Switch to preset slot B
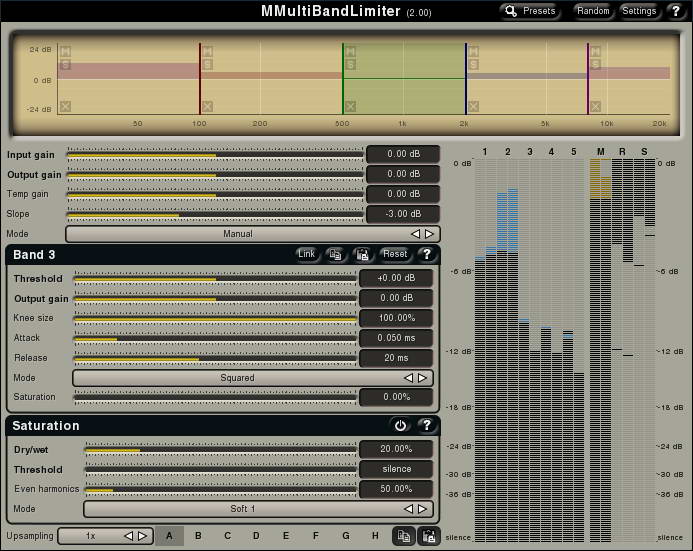This screenshot has width=693, height=551. click(x=198, y=536)
